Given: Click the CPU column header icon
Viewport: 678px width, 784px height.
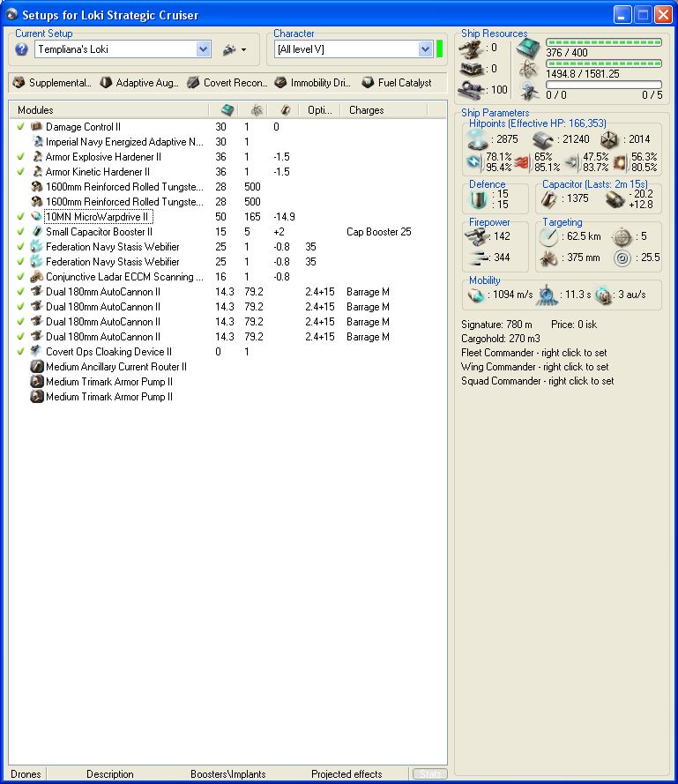Looking at the screenshot, I should (x=227, y=110).
